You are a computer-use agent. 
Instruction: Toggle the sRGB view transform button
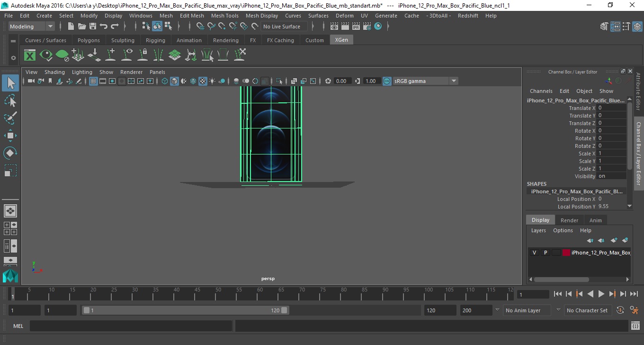(387, 81)
